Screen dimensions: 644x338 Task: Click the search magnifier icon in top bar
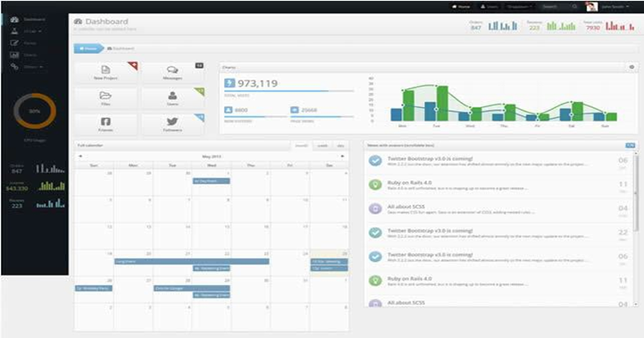[x=574, y=6]
